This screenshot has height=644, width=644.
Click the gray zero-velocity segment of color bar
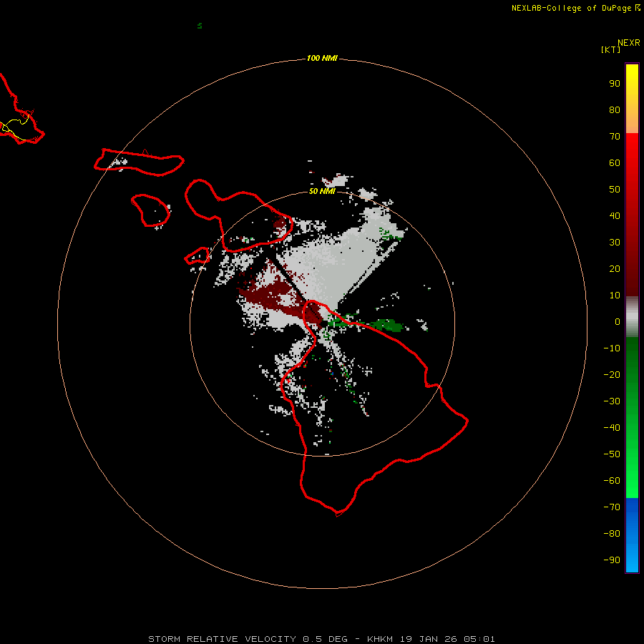click(632, 317)
